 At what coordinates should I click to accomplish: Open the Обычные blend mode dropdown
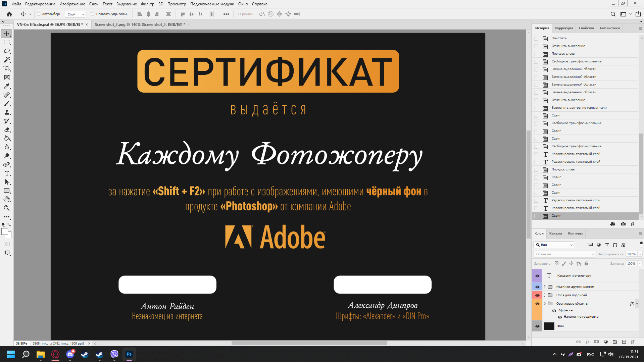click(564, 254)
